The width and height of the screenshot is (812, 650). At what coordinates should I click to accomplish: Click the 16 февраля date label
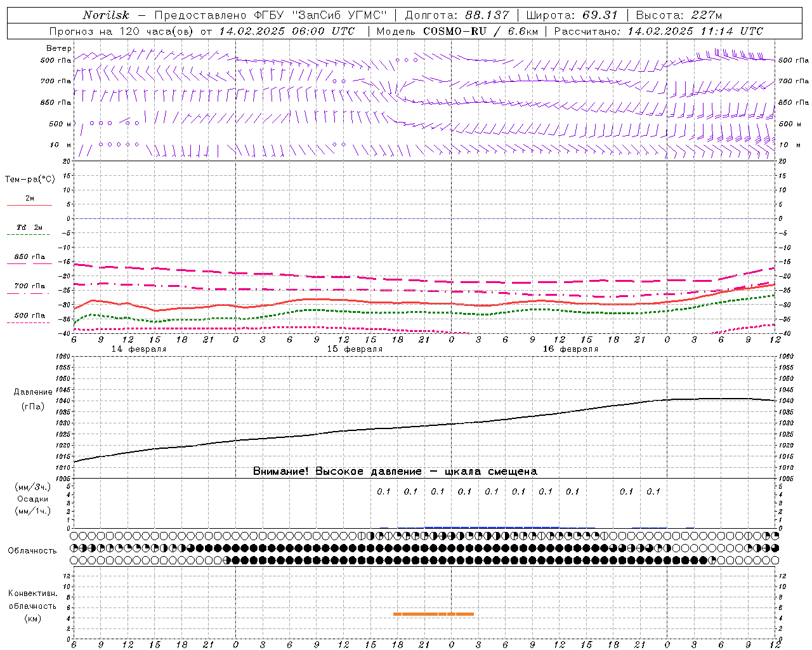(x=570, y=349)
